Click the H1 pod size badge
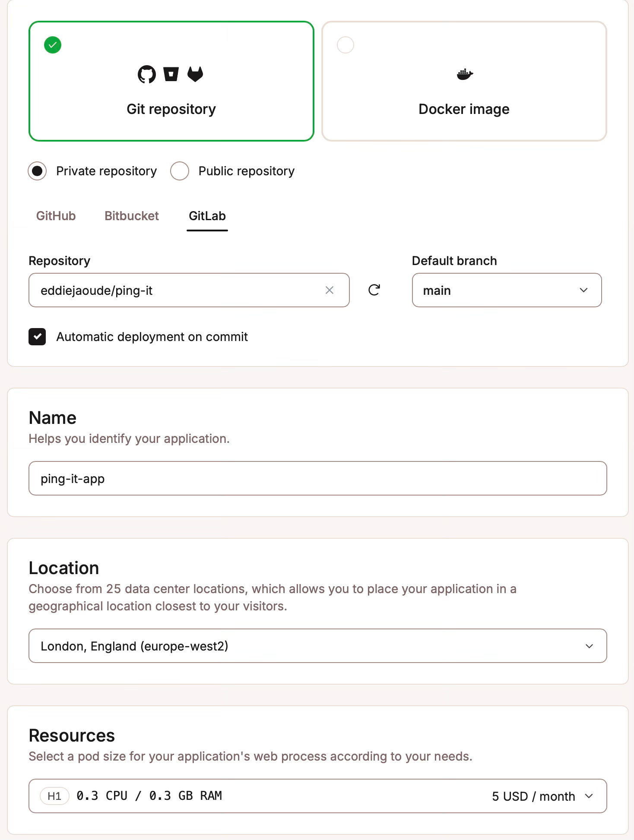 54,796
